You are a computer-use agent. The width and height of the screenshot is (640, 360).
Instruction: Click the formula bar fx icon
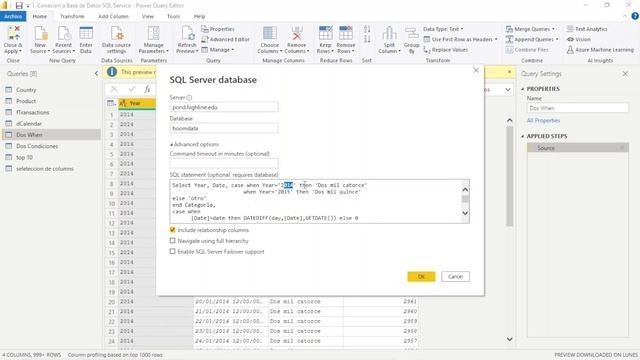(147, 89)
